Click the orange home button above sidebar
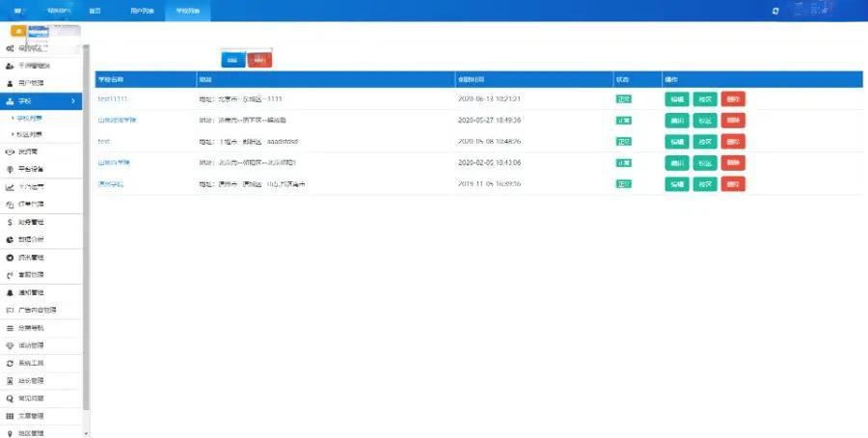This screenshot has height=438, width=868. click(17, 31)
